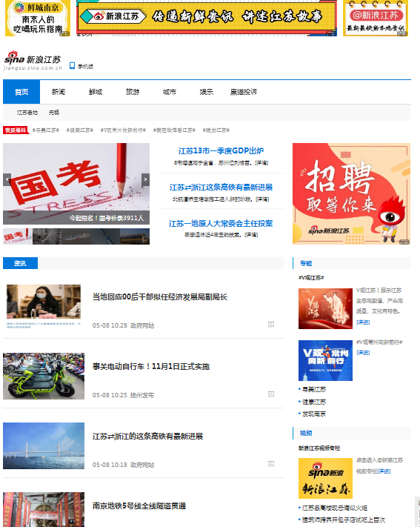Open article 江苏⇄浙江的这条高铁有最新进展 in 资讯 list
Screen dimensions: 420x527
click(147, 437)
